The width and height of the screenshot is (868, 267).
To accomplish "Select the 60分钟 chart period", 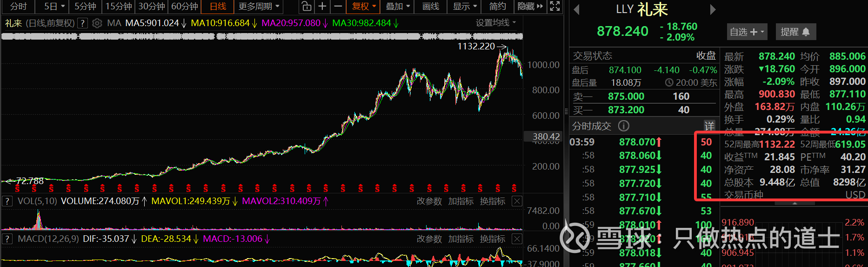I will point(185,7).
